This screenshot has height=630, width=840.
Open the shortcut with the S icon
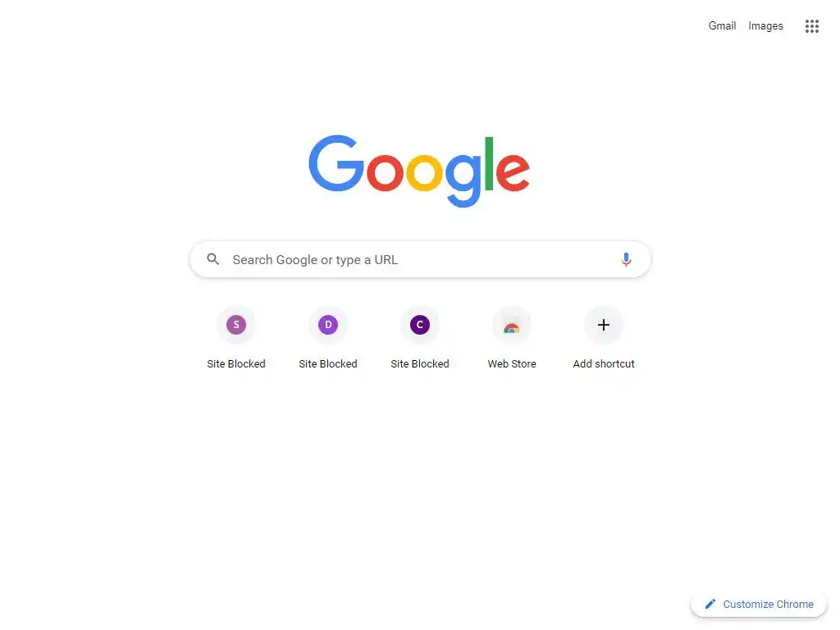click(236, 325)
